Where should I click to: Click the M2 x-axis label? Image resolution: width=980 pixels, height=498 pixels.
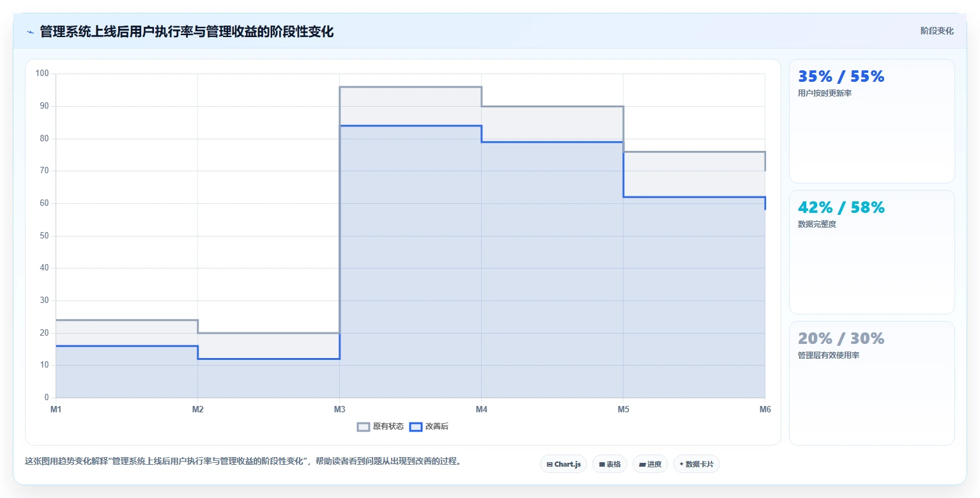coord(198,409)
